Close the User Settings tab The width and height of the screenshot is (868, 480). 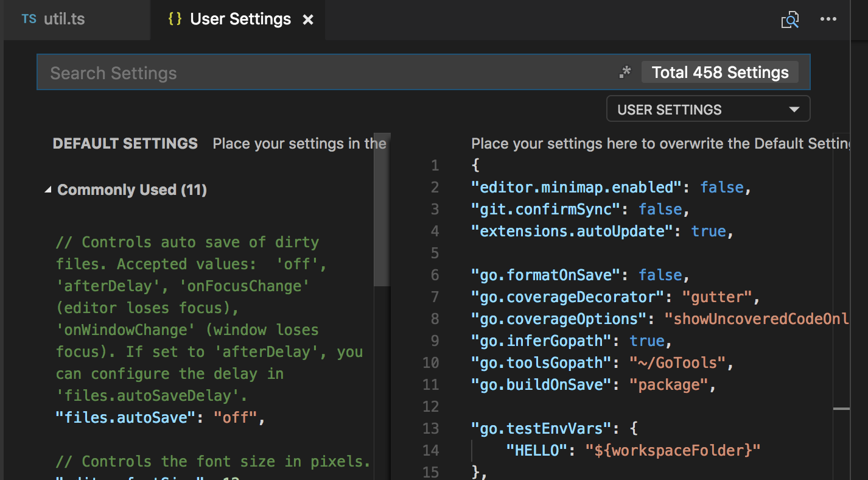[x=308, y=20]
